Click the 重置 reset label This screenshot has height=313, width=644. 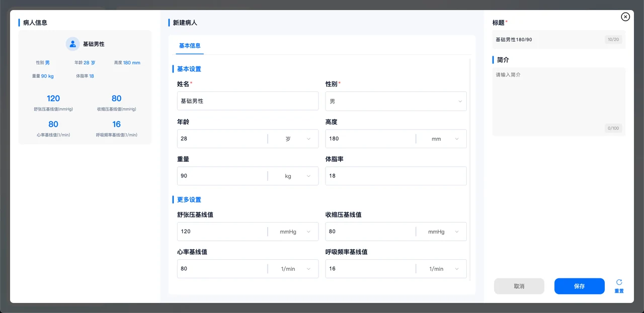coord(619,291)
